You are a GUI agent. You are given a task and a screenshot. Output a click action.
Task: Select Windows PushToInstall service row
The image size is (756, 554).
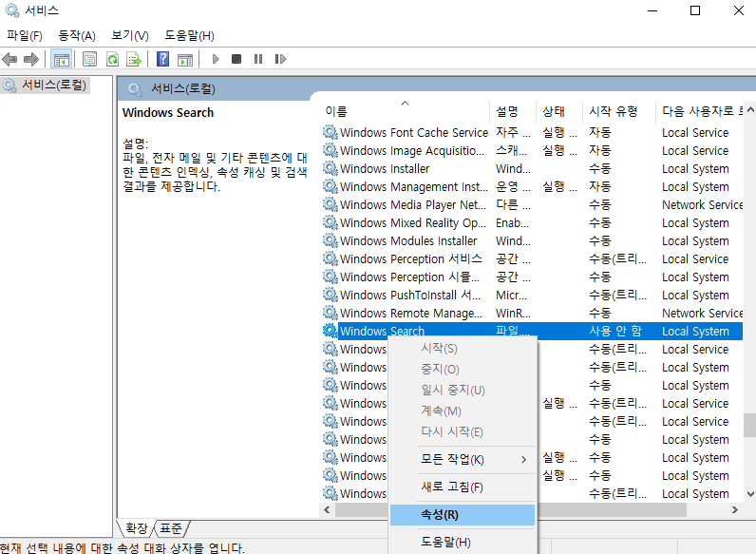click(532, 295)
